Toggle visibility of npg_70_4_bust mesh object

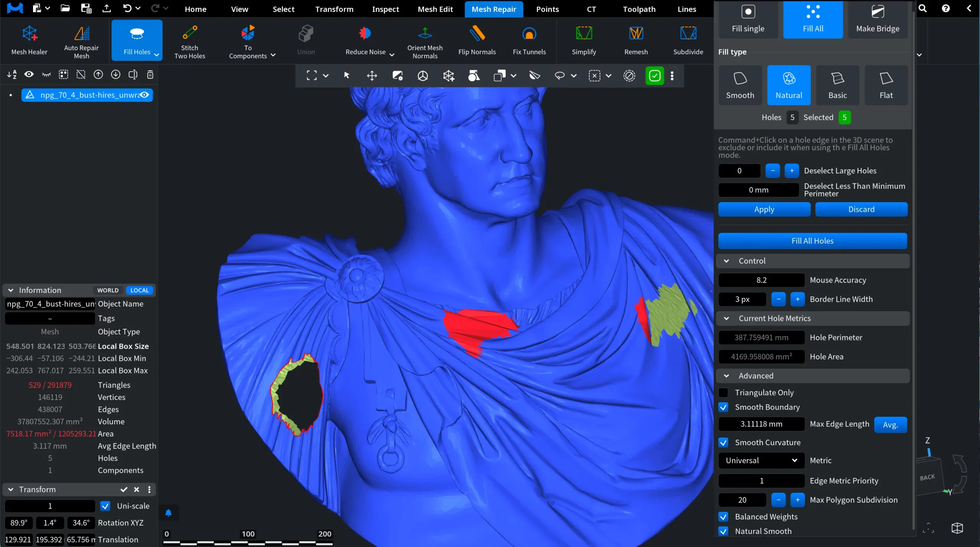144,95
